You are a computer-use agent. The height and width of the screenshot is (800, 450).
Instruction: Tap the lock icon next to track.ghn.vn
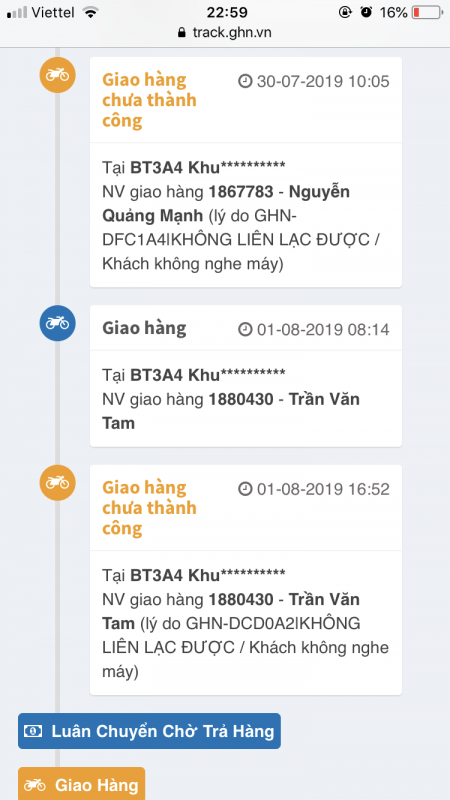[x=182, y=33]
